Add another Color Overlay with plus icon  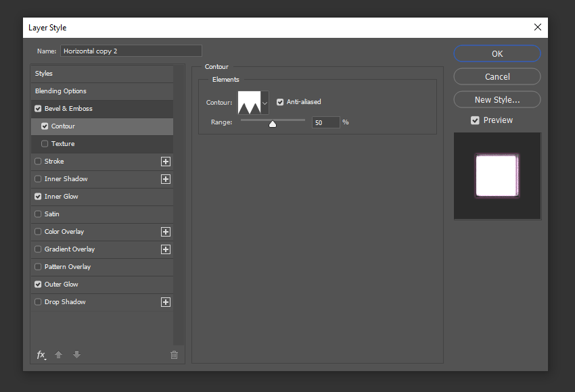(166, 232)
